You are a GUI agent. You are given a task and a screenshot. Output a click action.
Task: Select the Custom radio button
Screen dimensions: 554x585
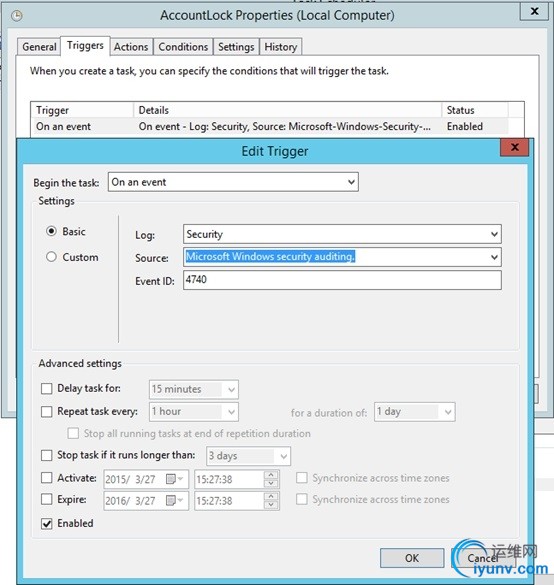pos(51,257)
